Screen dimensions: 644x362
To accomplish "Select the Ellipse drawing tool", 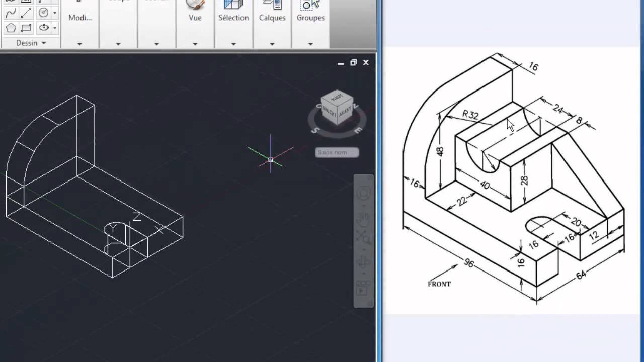I will pyautogui.click(x=44, y=28).
